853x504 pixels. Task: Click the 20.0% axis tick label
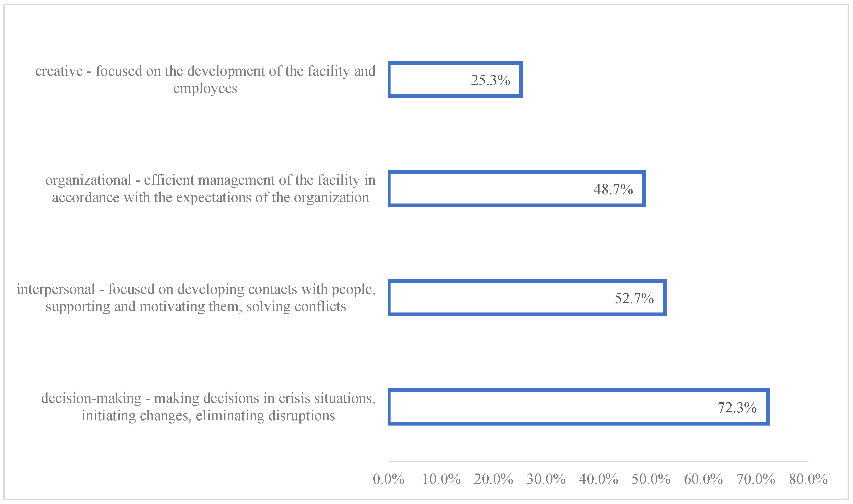(493, 479)
